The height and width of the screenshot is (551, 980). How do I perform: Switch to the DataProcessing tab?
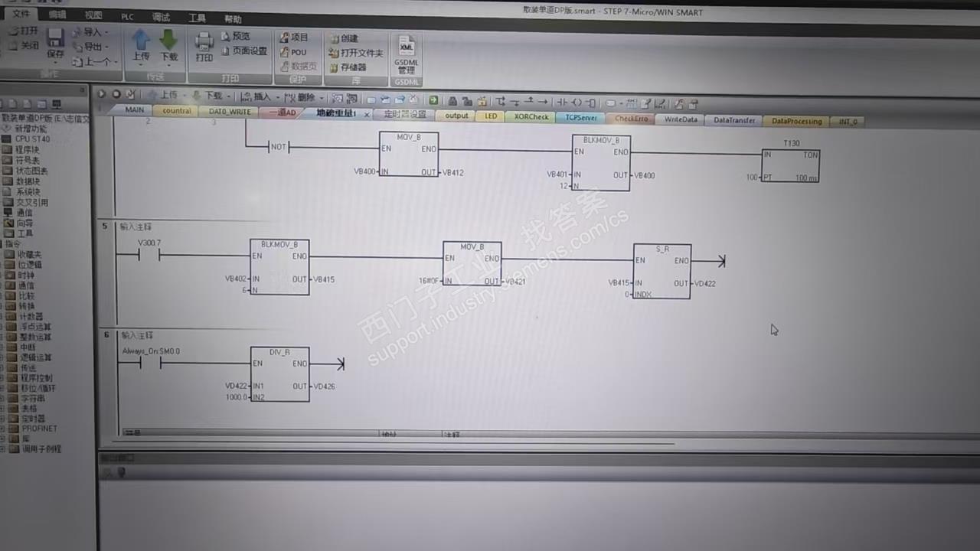796,121
